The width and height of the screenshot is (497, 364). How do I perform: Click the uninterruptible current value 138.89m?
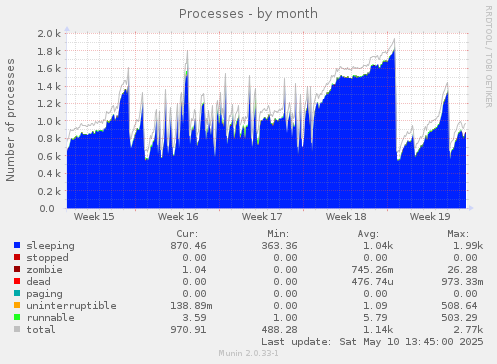pyautogui.click(x=191, y=306)
